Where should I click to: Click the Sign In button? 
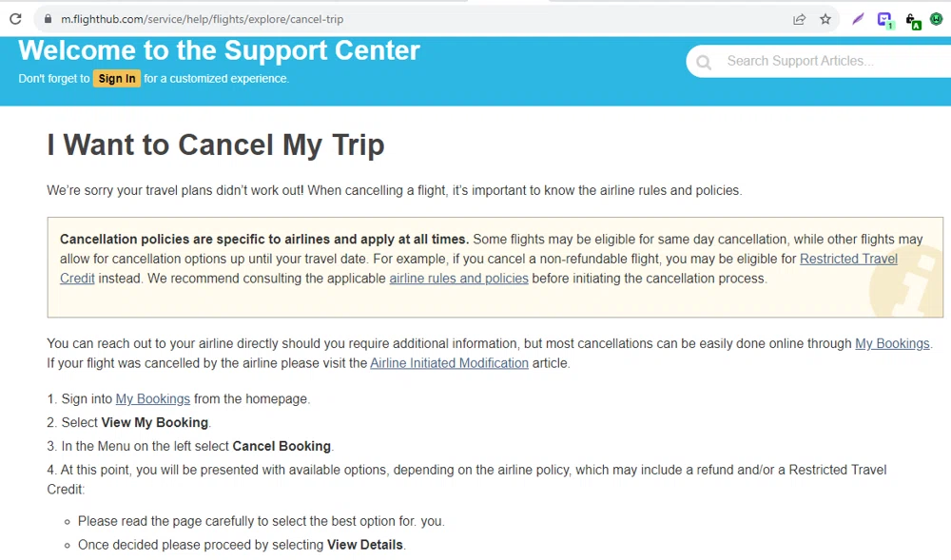click(x=116, y=79)
